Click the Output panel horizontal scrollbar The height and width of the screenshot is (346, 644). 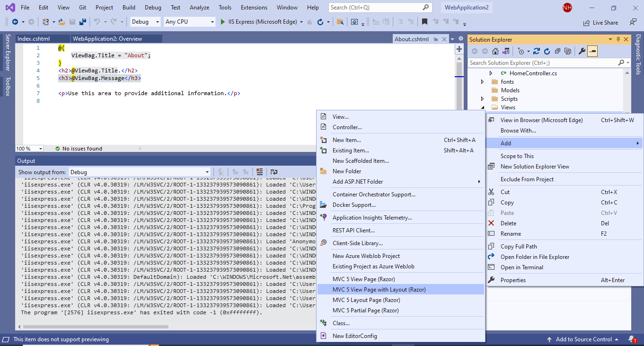click(95, 327)
